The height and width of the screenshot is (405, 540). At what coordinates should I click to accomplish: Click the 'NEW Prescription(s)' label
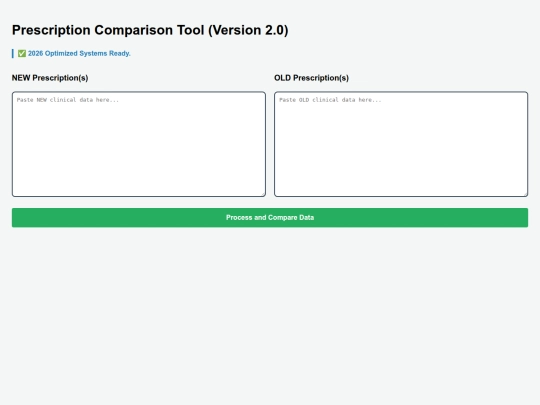[50, 78]
